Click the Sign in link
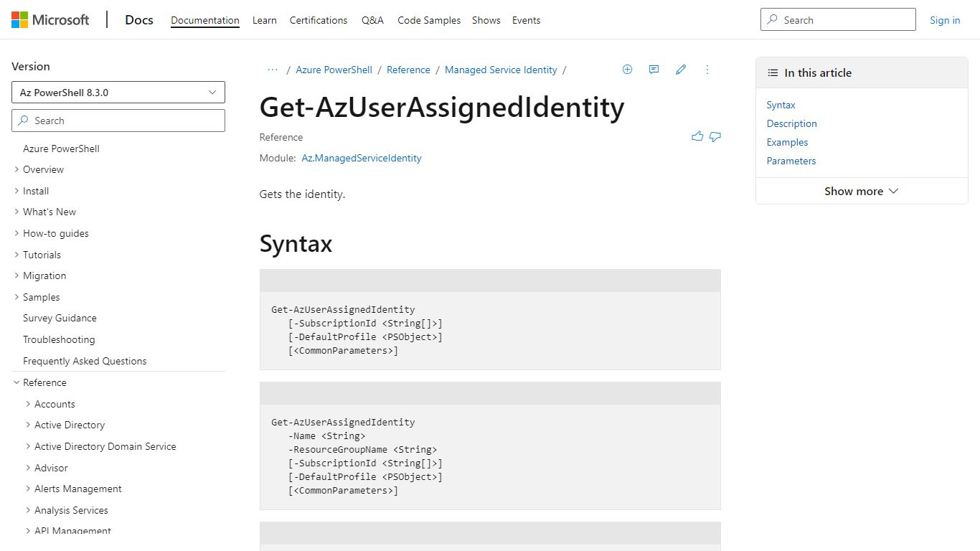This screenshot has height=551, width=980. (x=945, y=20)
